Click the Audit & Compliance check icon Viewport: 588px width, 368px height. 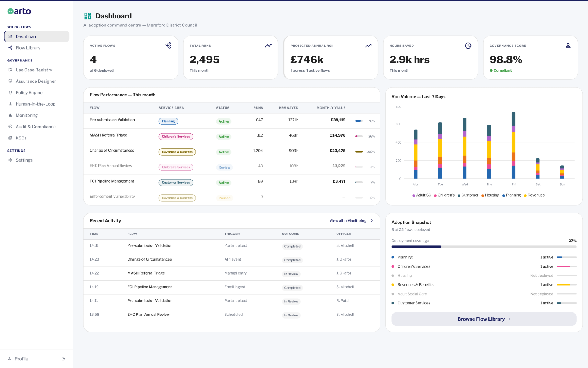10,127
